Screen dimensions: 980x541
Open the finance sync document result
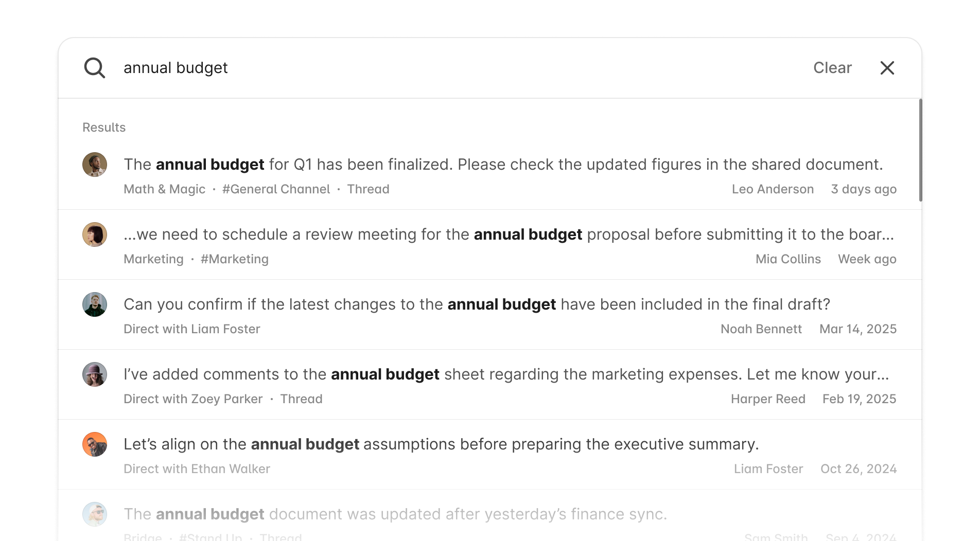point(395,514)
